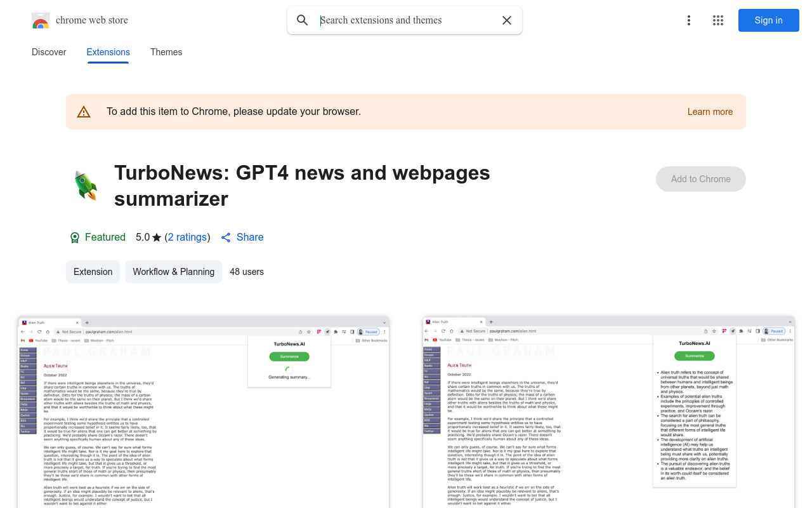This screenshot has width=812, height=508.
Task: Switch to the Themes tab
Action: pos(166,52)
